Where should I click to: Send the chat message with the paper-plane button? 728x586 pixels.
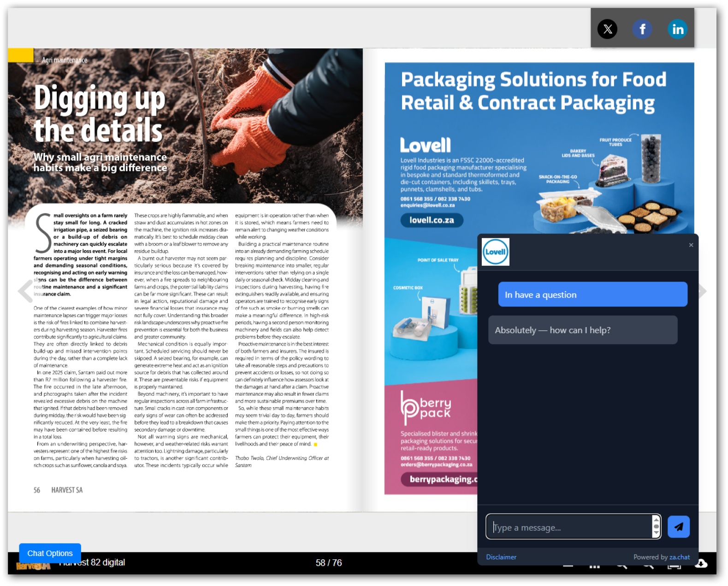click(678, 527)
